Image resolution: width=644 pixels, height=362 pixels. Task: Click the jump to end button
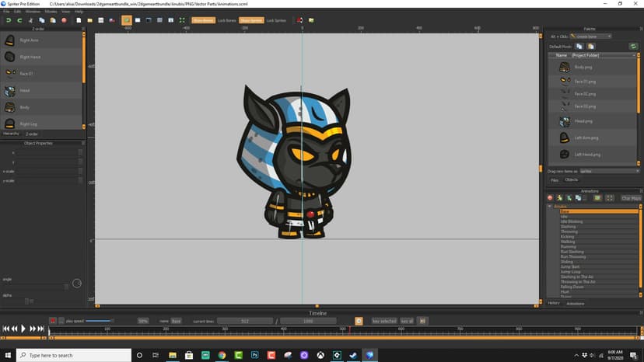click(40, 329)
